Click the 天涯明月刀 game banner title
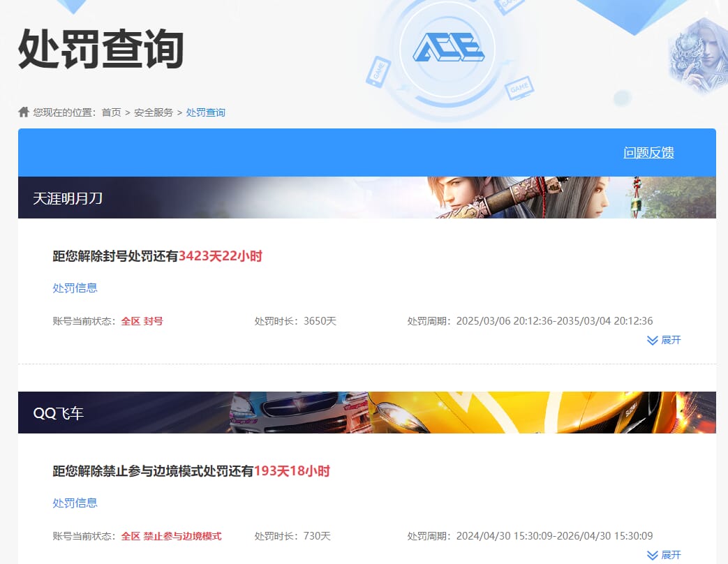 68,198
